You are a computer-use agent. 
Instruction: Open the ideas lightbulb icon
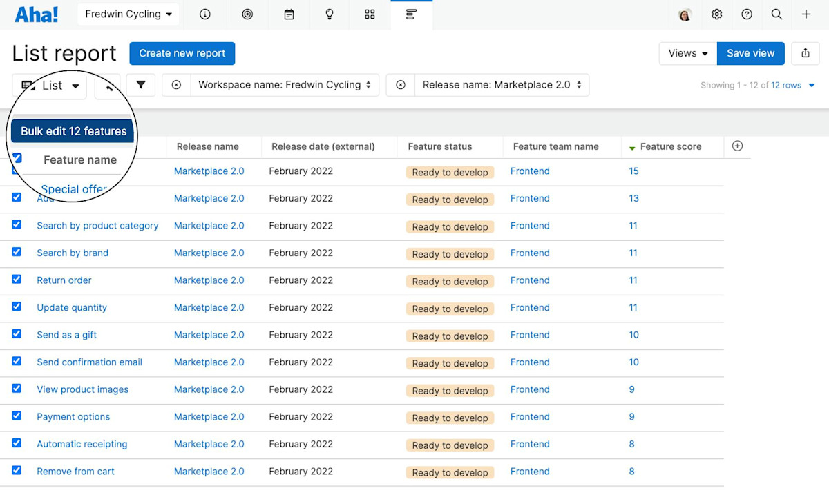(330, 14)
